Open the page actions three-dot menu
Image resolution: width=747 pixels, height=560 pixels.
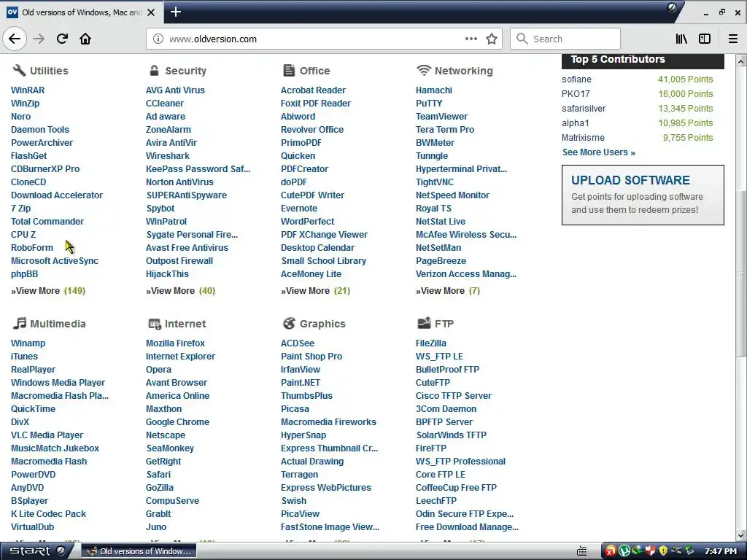click(471, 39)
